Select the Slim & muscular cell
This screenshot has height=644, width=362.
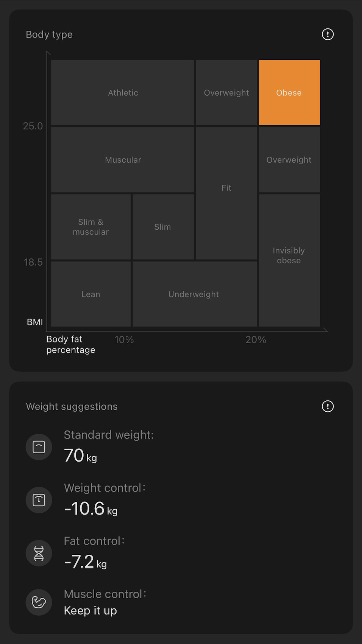point(91,227)
